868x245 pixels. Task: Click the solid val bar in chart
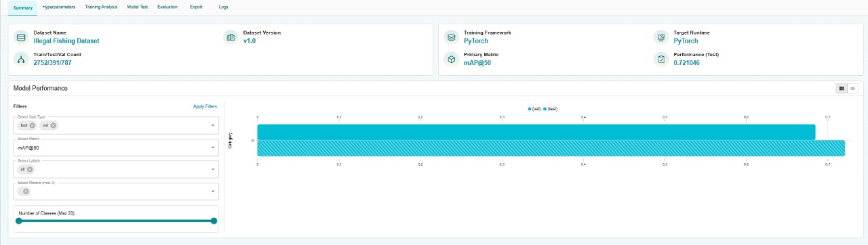pyautogui.click(x=536, y=132)
